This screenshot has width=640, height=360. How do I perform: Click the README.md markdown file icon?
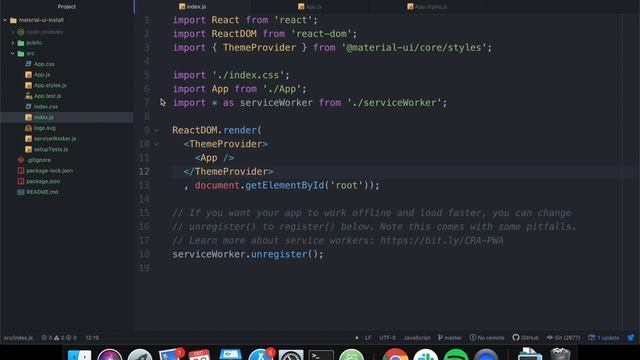coord(21,192)
